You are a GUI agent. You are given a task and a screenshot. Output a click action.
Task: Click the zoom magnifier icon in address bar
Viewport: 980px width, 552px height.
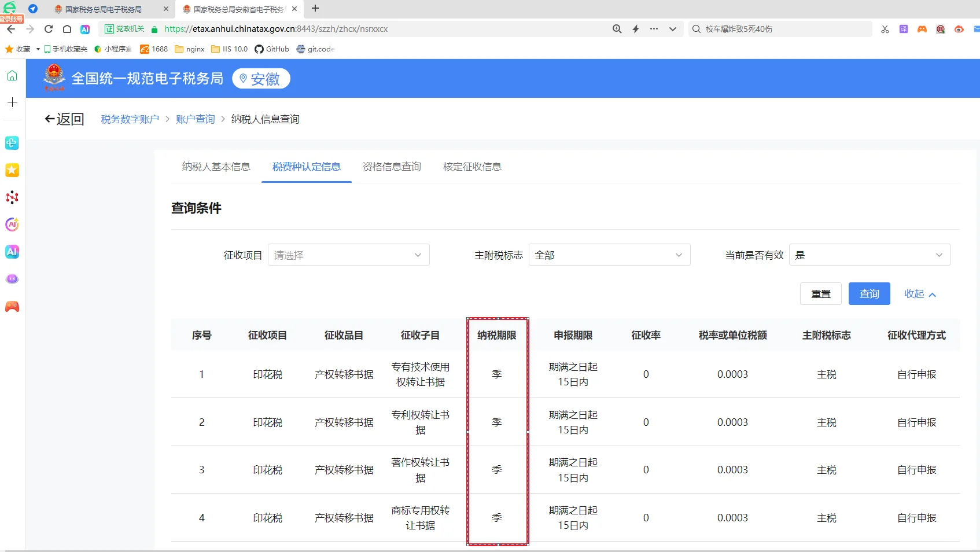coord(617,29)
